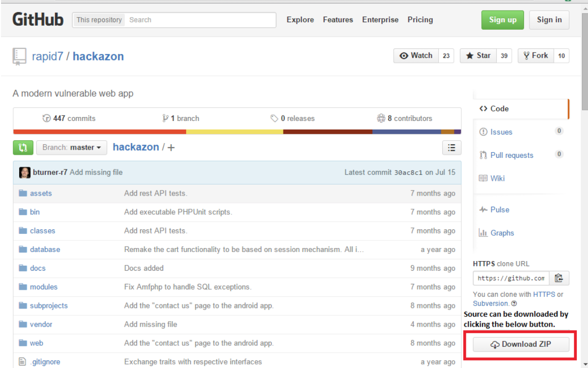View the 0 releases link
Screen dimensions: 588x368
coord(292,118)
